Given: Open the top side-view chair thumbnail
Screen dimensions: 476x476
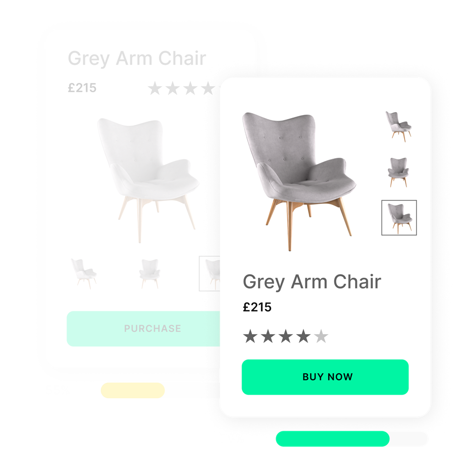Looking at the screenshot, I should (x=399, y=126).
